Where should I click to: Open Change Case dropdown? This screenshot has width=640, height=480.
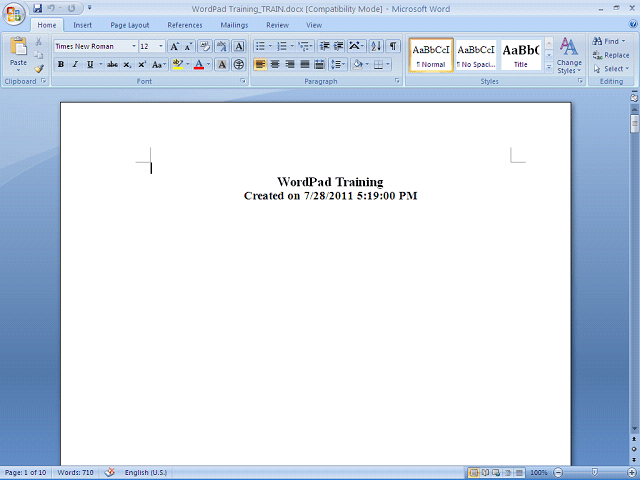tap(159, 64)
